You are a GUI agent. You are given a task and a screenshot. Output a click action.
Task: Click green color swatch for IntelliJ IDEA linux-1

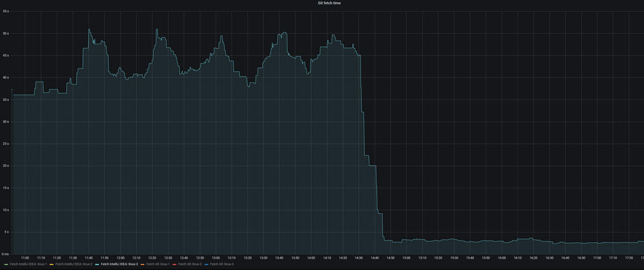pos(6,264)
